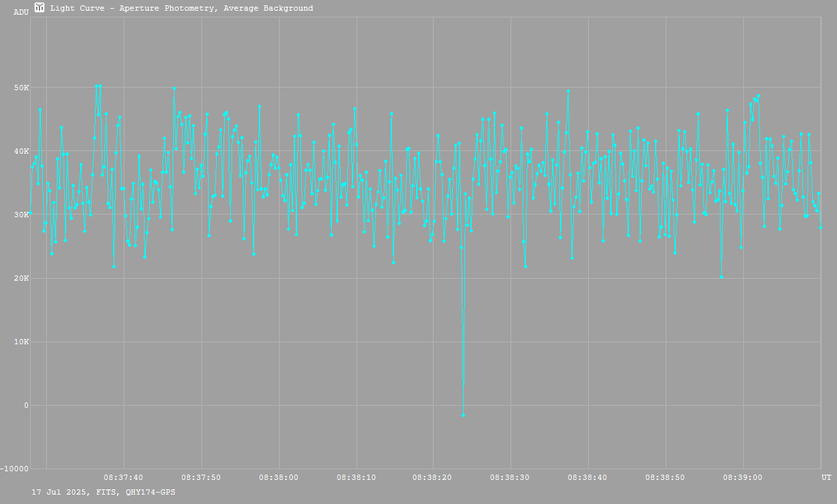Select the lowest data point below zero ADU
This screenshot has height=504, width=837.
(463, 415)
